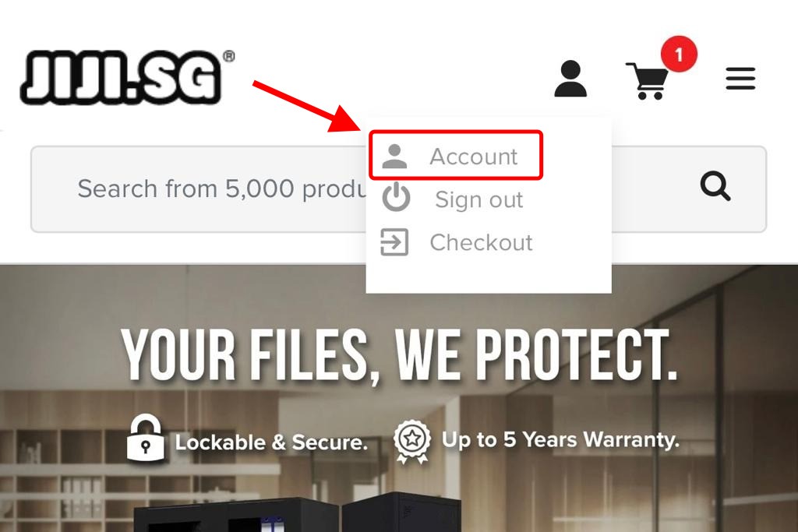Viewport: 798px width, 532px height.
Task: Click the power icon beside Sign out
Action: (x=396, y=197)
